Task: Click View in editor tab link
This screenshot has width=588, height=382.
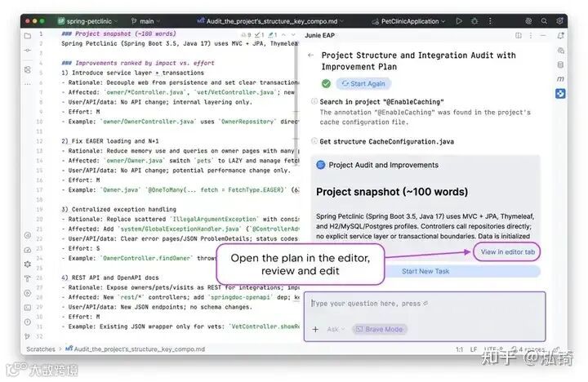Action: (x=507, y=252)
